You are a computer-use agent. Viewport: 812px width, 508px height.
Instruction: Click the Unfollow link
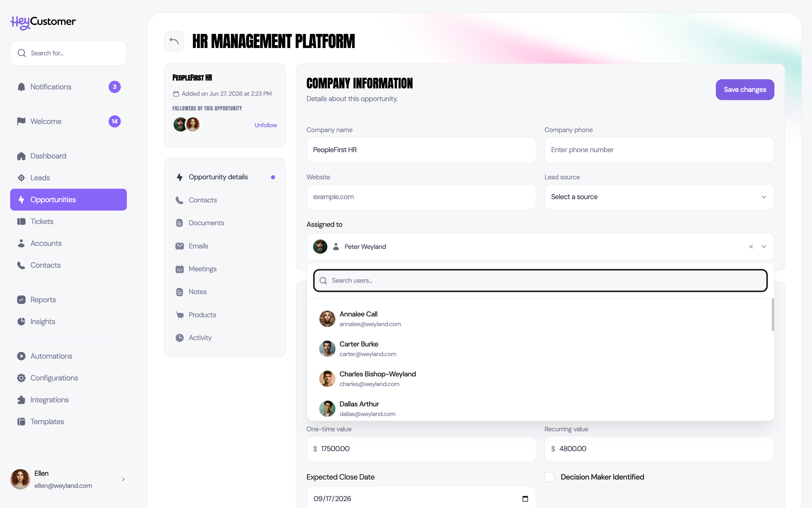tap(266, 125)
